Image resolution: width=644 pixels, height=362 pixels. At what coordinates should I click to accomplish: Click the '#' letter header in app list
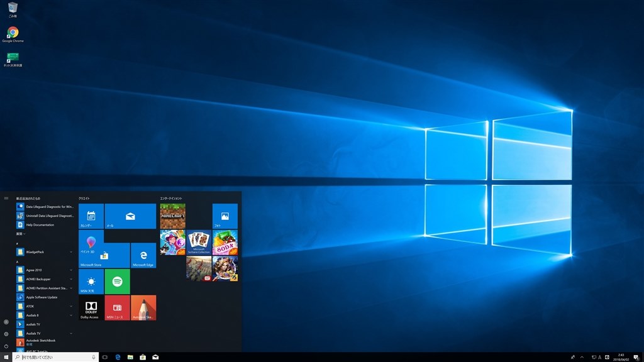(x=17, y=244)
